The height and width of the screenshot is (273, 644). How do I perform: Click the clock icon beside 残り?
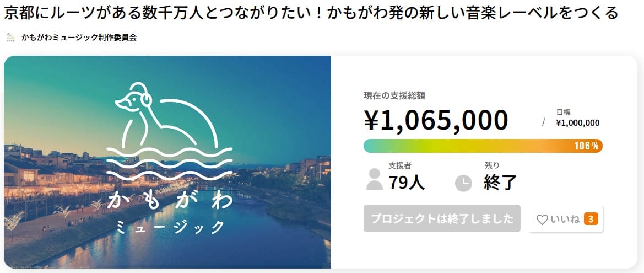tap(463, 183)
